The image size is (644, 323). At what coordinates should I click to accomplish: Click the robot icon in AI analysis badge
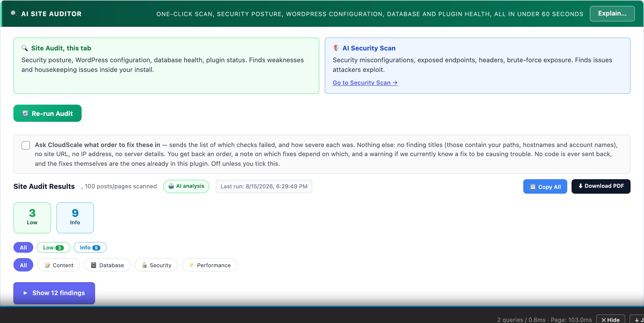[x=171, y=186]
